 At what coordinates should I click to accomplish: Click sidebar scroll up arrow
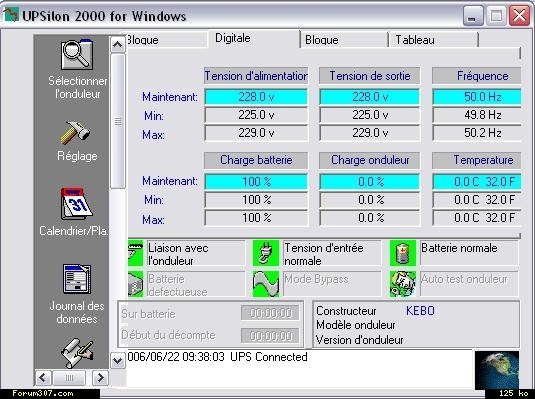[118, 44]
